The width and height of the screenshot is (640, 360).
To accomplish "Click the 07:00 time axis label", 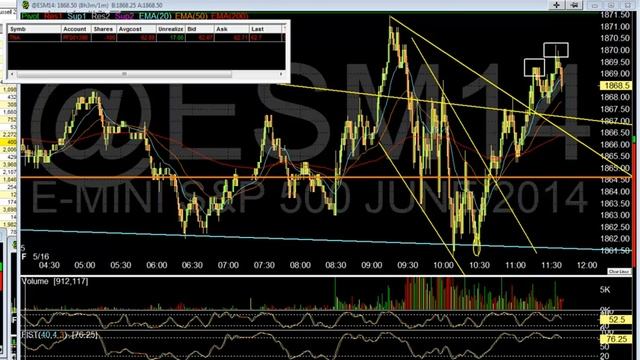I will (x=228, y=265).
